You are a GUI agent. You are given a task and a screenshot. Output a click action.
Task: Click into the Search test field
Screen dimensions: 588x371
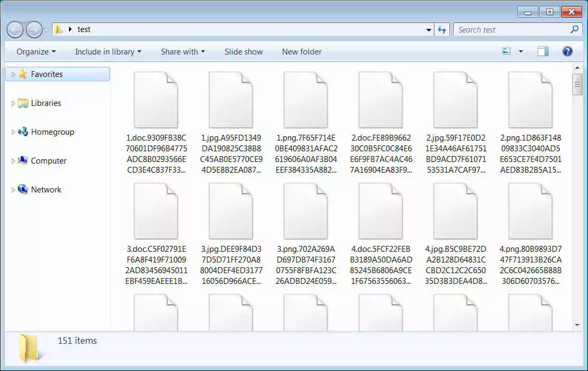tap(517, 29)
